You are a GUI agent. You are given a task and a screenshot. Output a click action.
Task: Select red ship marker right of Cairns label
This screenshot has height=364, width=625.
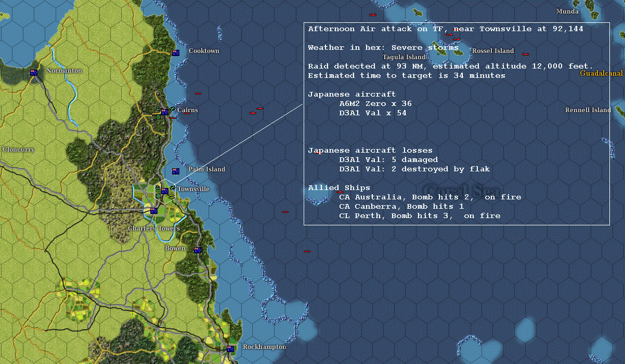point(187,113)
